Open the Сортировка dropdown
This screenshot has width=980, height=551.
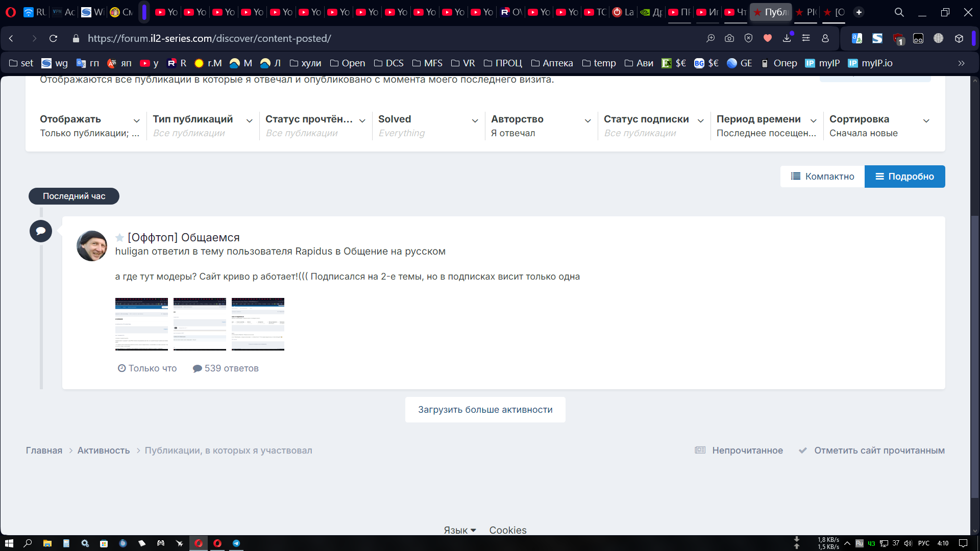pyautogui.click(x=879, y=126)
